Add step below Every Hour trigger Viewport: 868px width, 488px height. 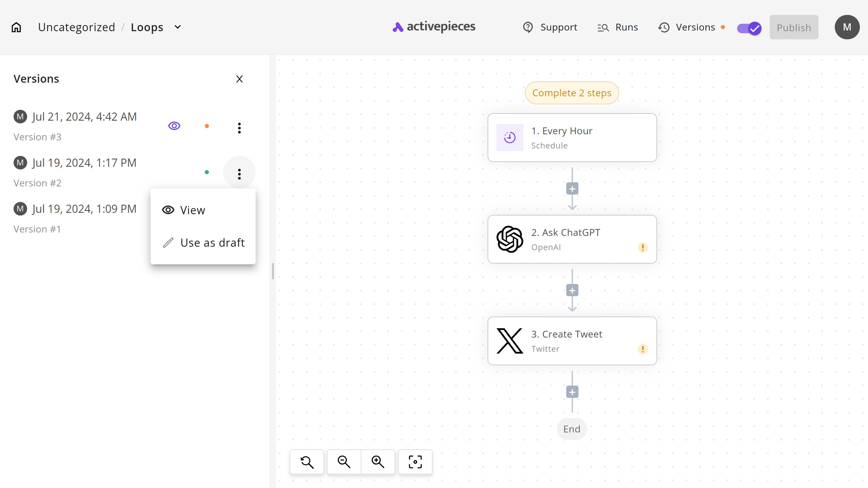pos(572,189)
